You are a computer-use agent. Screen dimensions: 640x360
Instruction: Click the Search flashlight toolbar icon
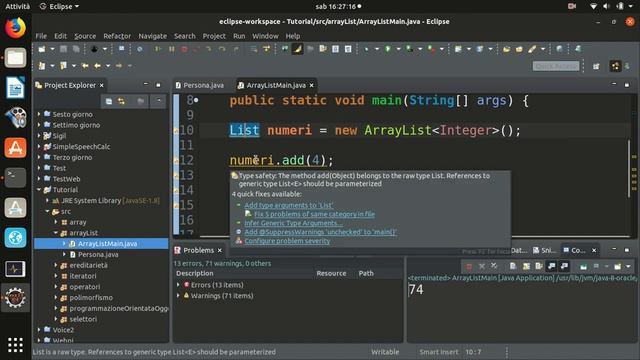[532, 49]
